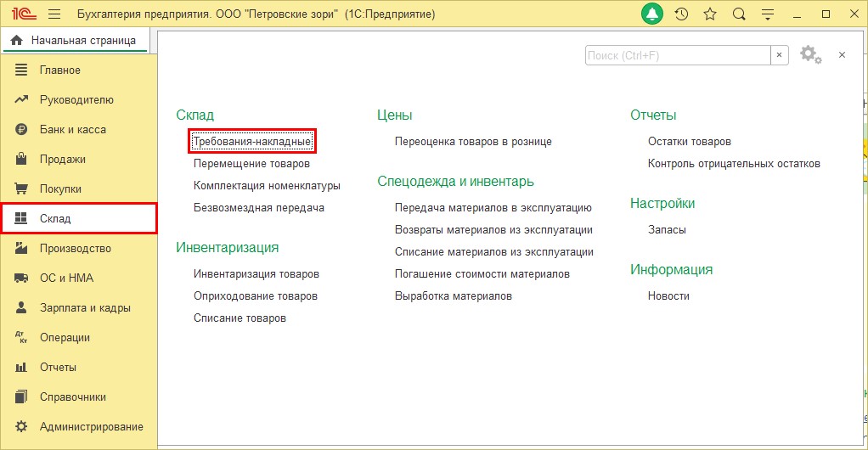Open Новости information link
Image resolution: width=868 pixels, height=450 pixels.
point(668,296)
